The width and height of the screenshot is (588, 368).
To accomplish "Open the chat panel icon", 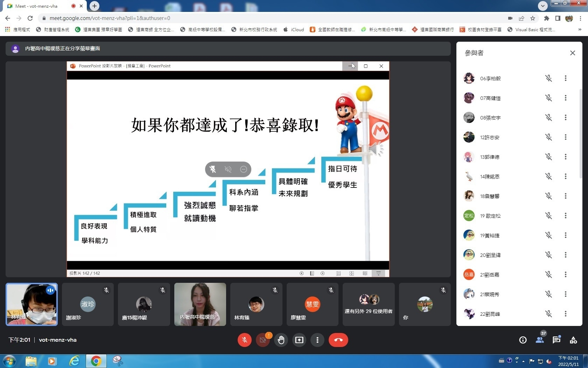I will [x=556, y=340].
